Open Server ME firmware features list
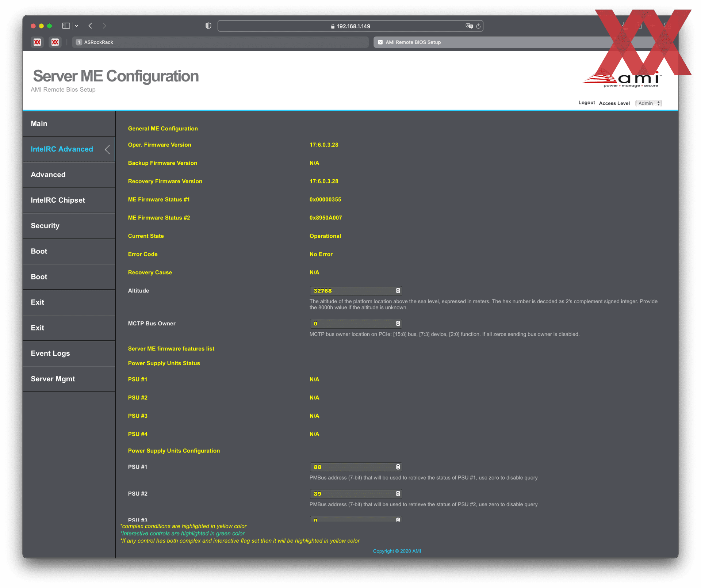 (171, 349)
